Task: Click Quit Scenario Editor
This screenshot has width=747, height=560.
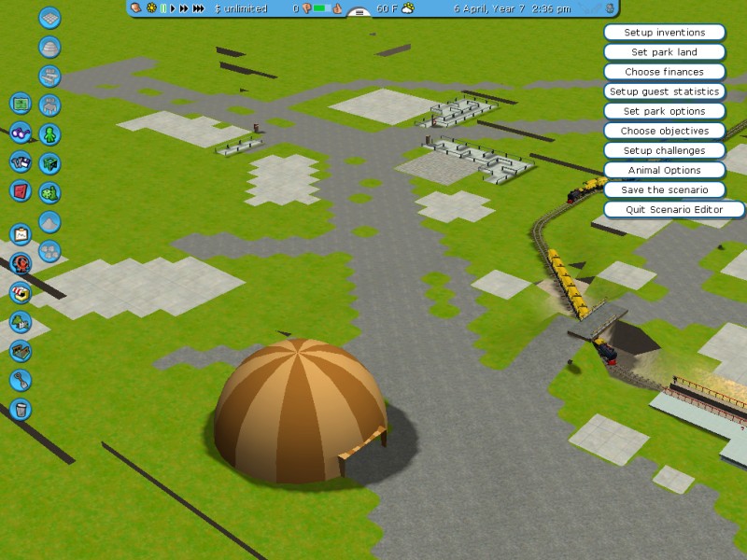Action: 674,209
